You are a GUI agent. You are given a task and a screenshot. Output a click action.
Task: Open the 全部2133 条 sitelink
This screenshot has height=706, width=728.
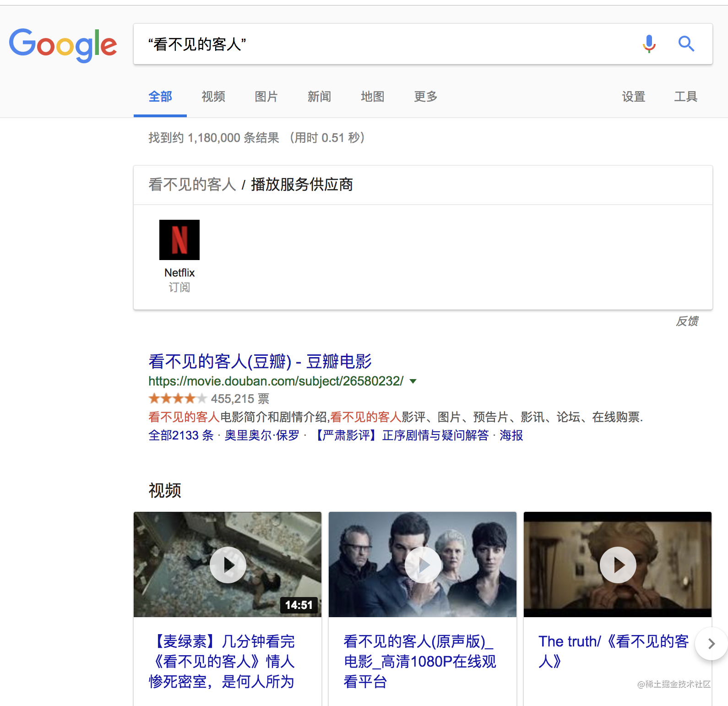[x=181, y=435]
